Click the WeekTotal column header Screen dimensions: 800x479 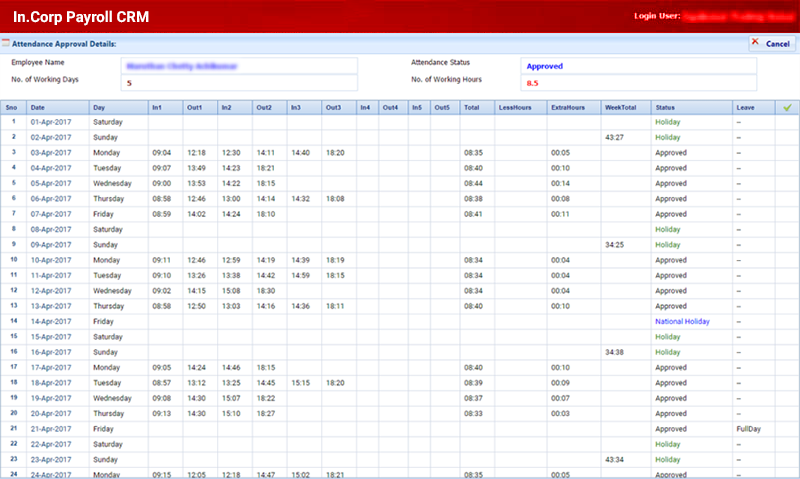click(626, 108)
